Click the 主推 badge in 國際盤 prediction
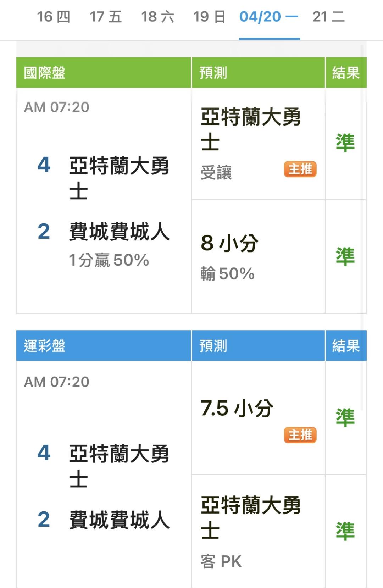The height and width of the screenshot is (588, 383). (x=300, y=169)
